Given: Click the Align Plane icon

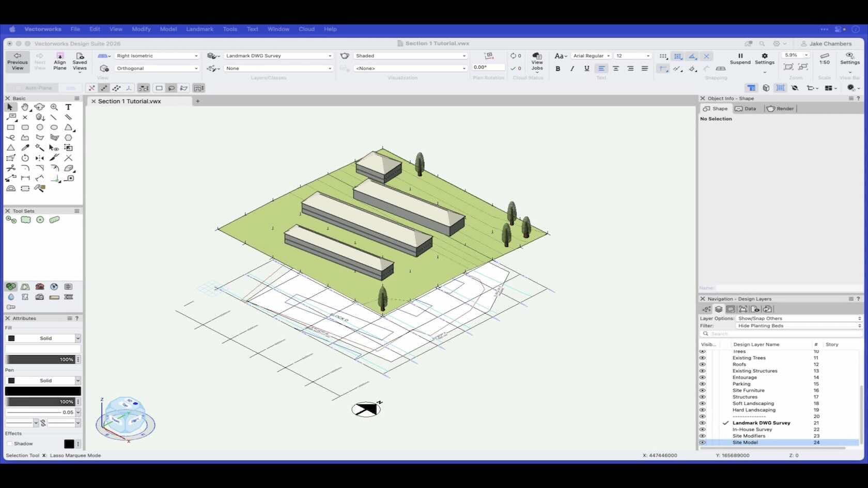Looking at the screenshot, I should 60,61.
